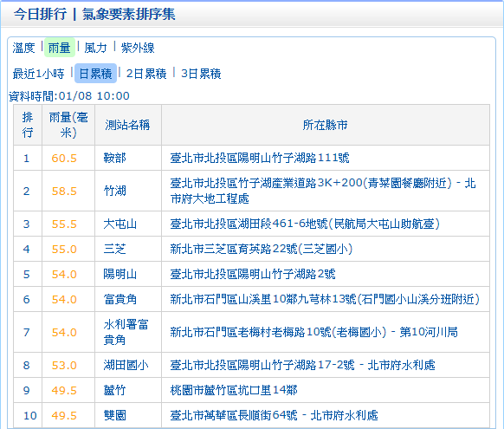Image resolution: width=504 pixels, height=429 pixels.
Task: Click the 竹湖 address with 青菜園餐廳附近
Action: click(323, 191)
